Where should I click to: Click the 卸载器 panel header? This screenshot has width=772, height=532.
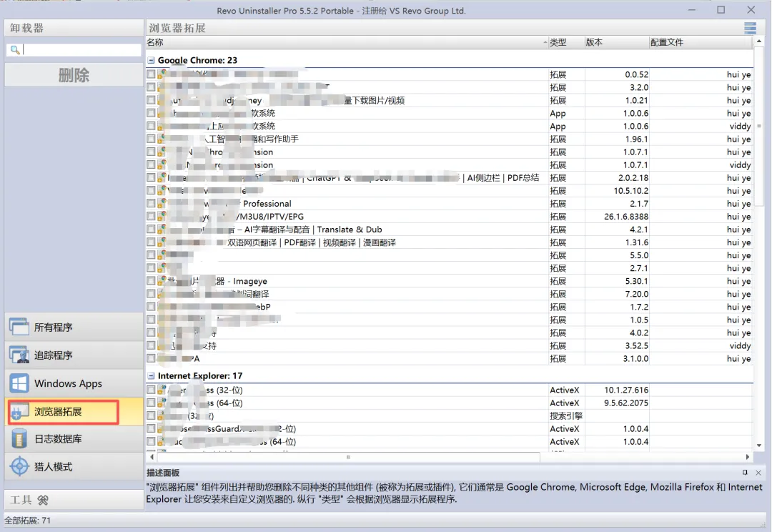(x=74, y=28)
